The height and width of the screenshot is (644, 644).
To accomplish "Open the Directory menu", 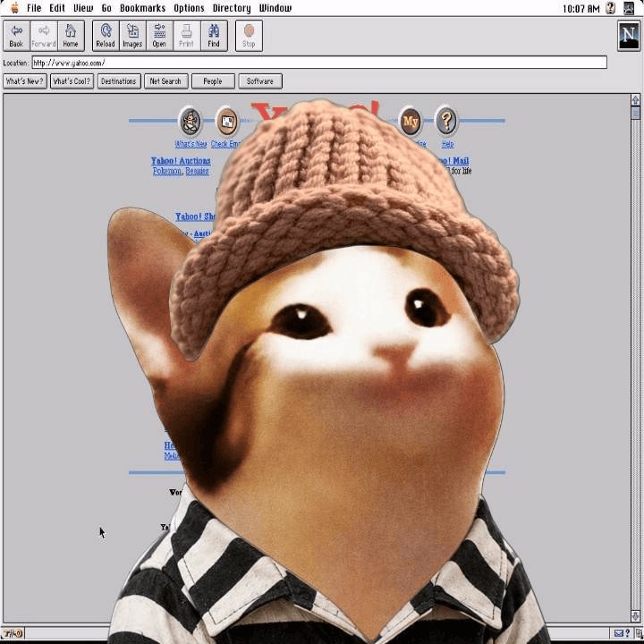I will click(232, 8).
